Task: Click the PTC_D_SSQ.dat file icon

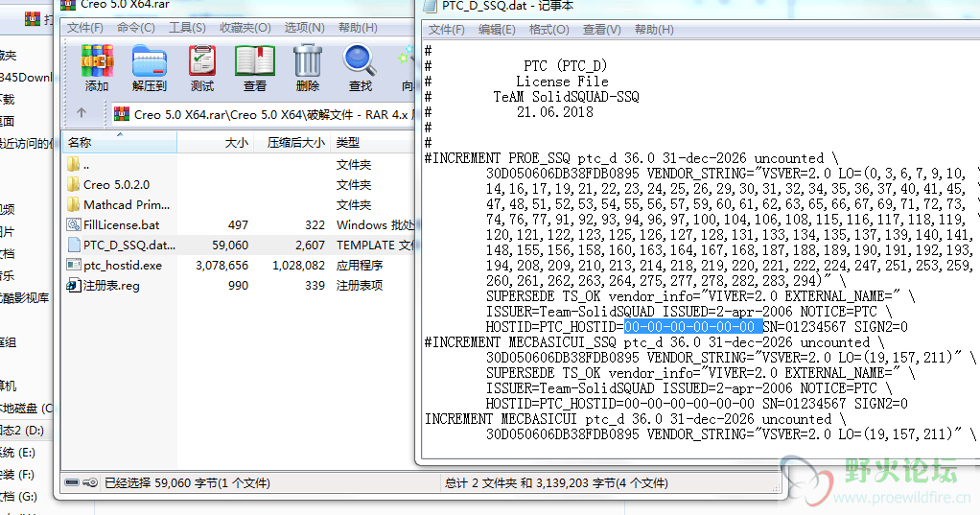Action: (74, 245)
